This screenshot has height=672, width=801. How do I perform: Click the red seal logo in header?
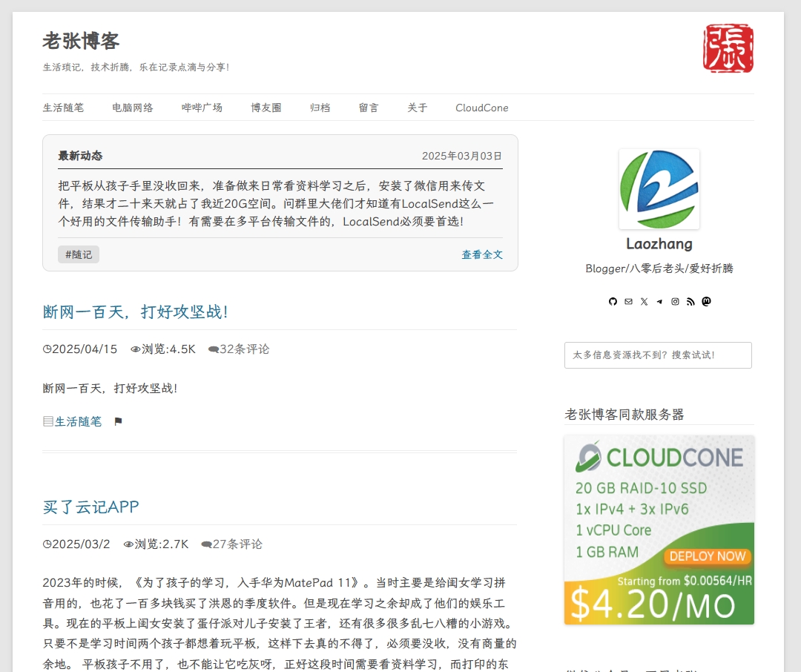pyautogui.click(x=728, y=49)
